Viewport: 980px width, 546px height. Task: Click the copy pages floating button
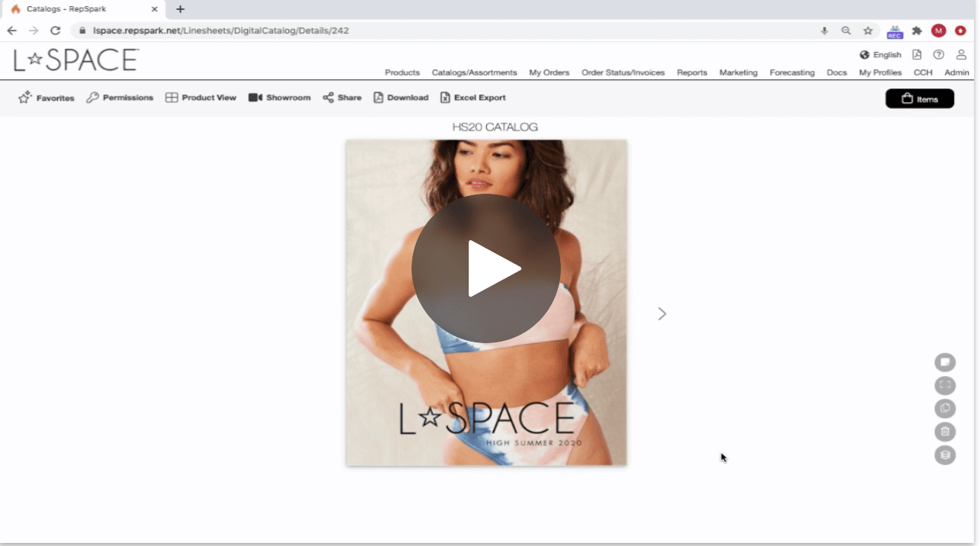point(945,408)
